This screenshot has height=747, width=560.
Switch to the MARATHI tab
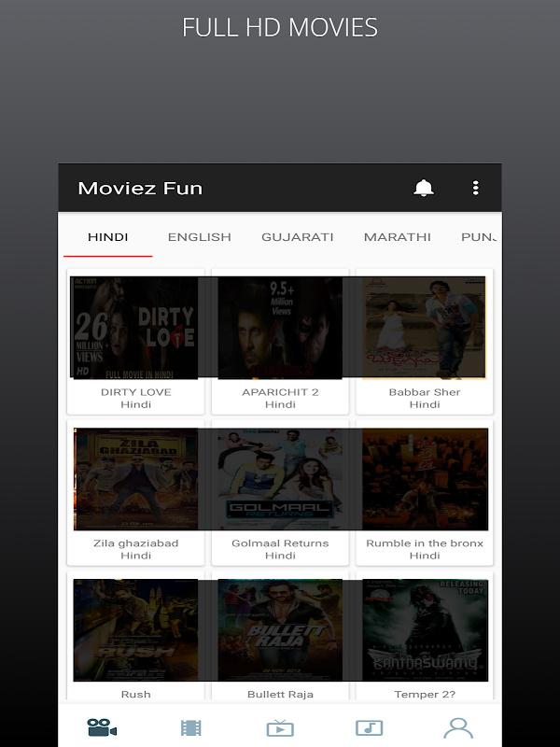pos(398,237)
